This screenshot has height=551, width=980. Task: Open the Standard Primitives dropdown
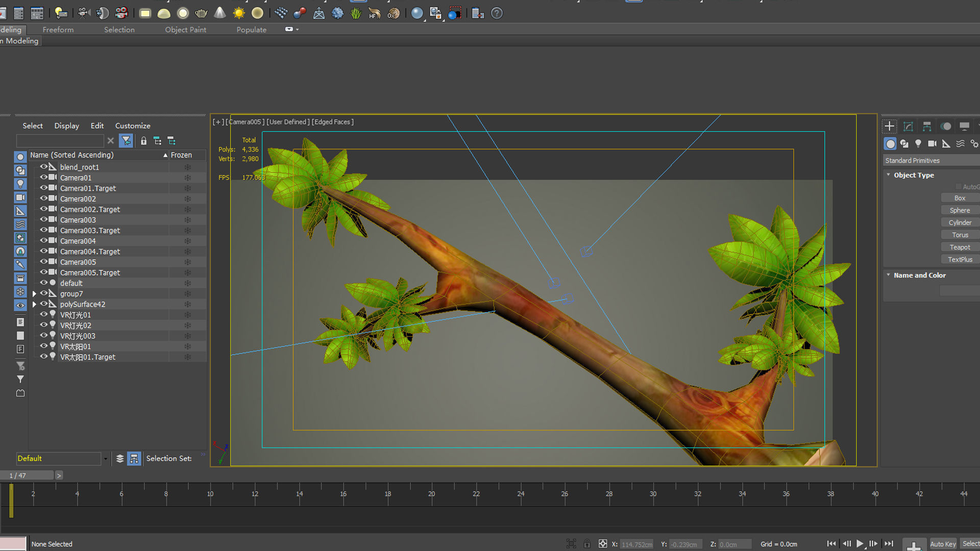click(x=932, y=161)
